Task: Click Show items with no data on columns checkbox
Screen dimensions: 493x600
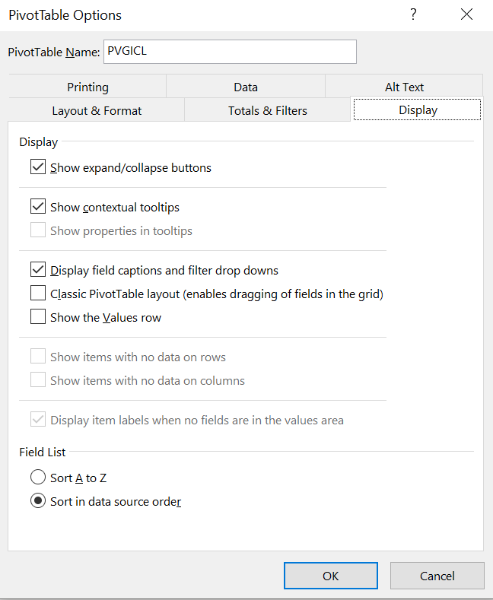Action: (38, 380)
